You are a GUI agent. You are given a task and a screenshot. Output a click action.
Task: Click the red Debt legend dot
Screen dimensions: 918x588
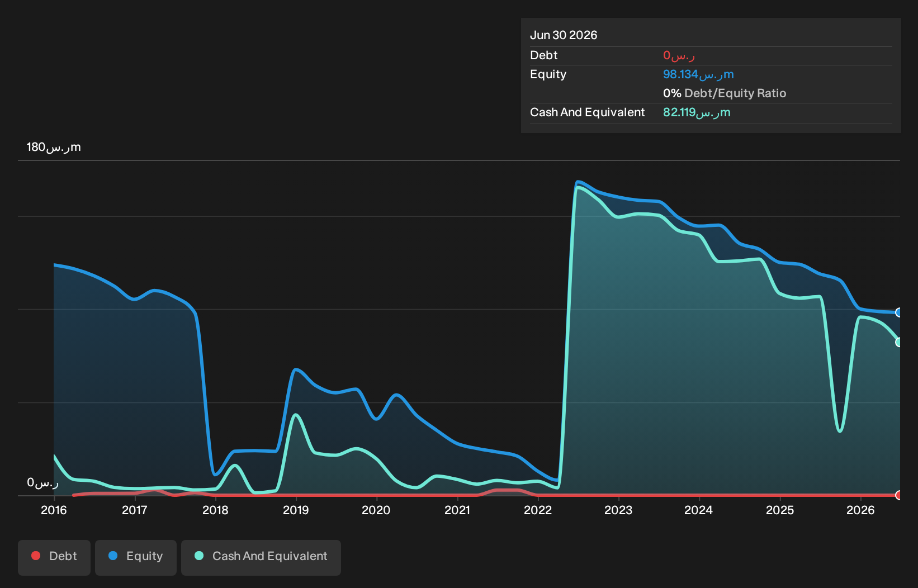pos(36,556)
